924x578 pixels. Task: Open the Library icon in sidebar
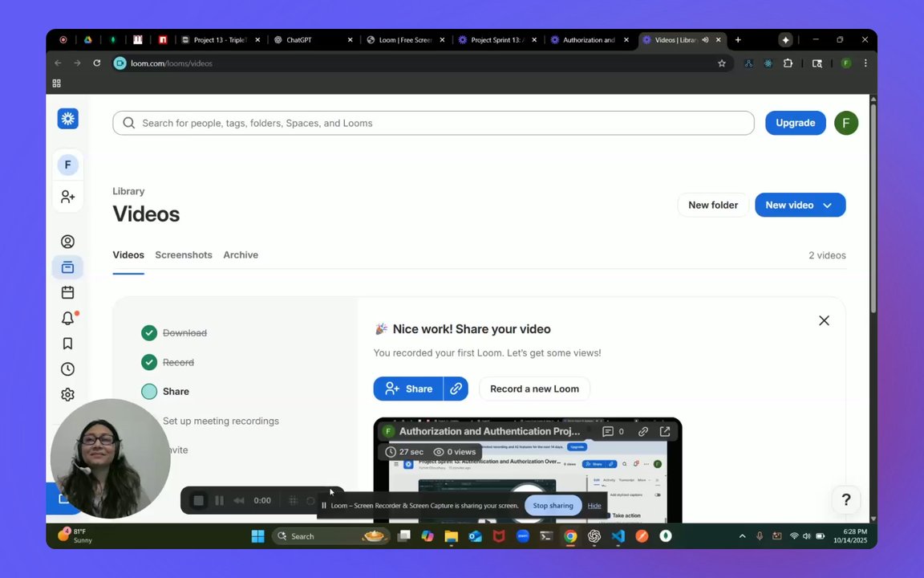(67, 267)
